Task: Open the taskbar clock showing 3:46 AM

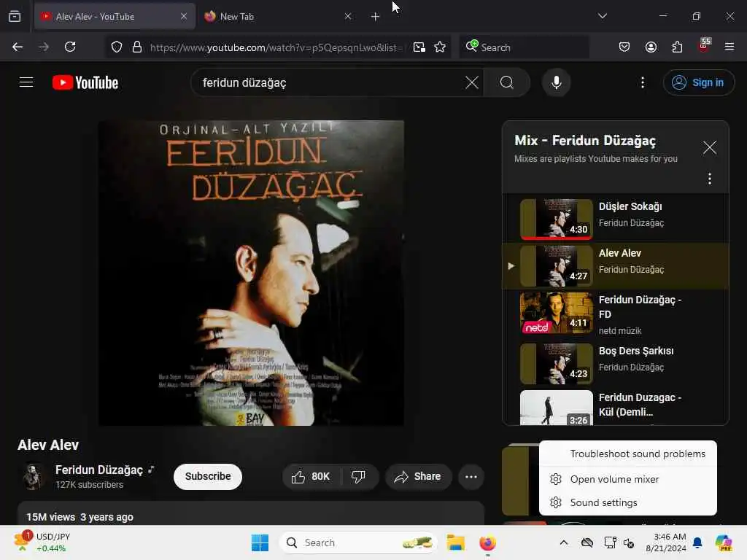Action: click(x=665, y=542)
